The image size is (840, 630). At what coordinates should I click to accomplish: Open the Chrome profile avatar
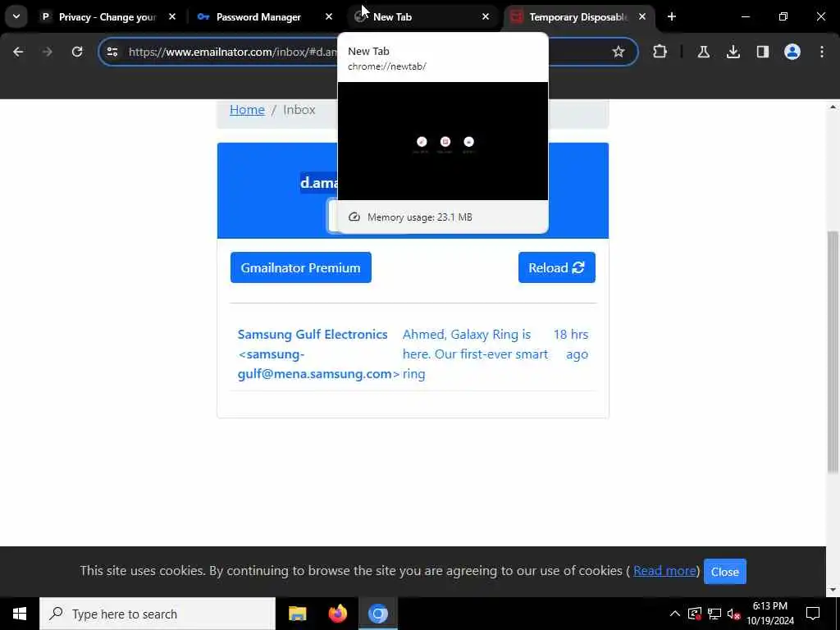792,52
